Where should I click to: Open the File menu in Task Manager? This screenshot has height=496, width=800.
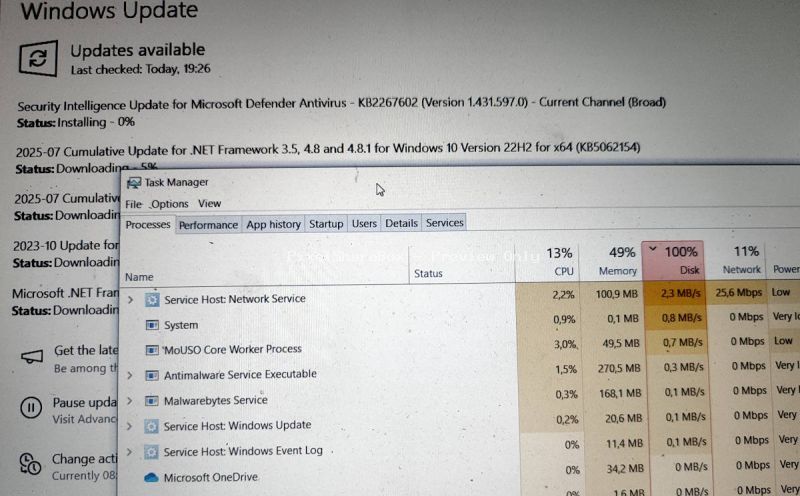point(133,204)
